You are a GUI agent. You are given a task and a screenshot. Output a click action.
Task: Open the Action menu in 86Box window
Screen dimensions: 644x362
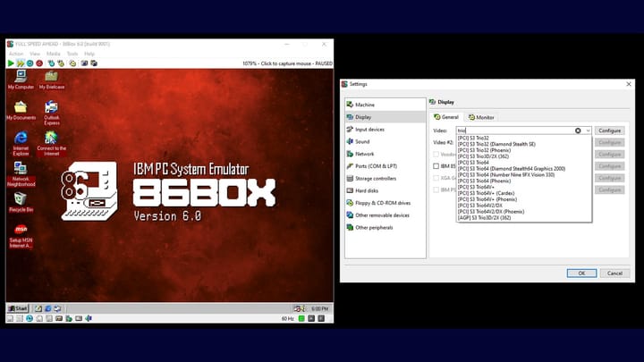coord(16,54)
